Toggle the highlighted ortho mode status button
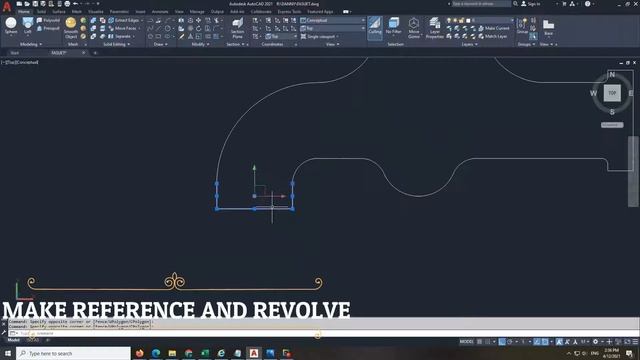The height and width of the screenshot is (360, 640). 502,342
